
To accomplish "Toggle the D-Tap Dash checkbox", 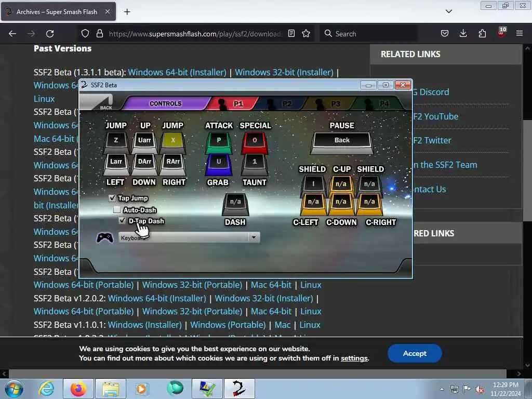I will [122, 220].
